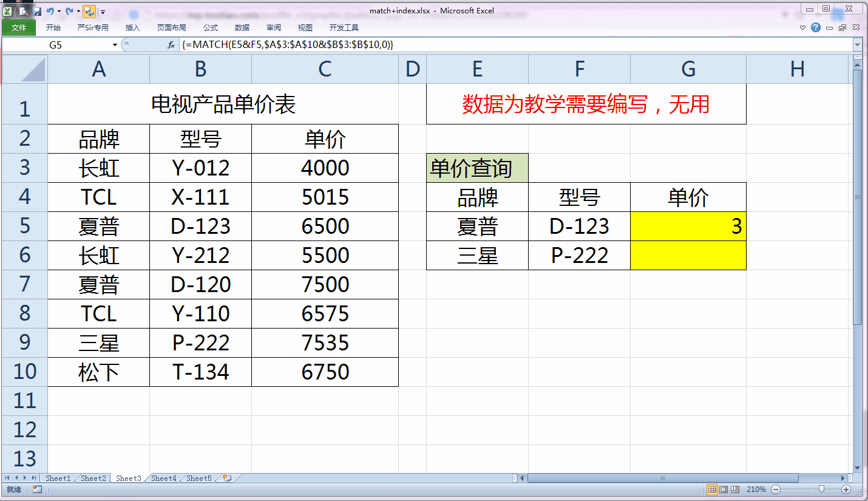Click the macro recording icon in status bar

tap(37, 489)
